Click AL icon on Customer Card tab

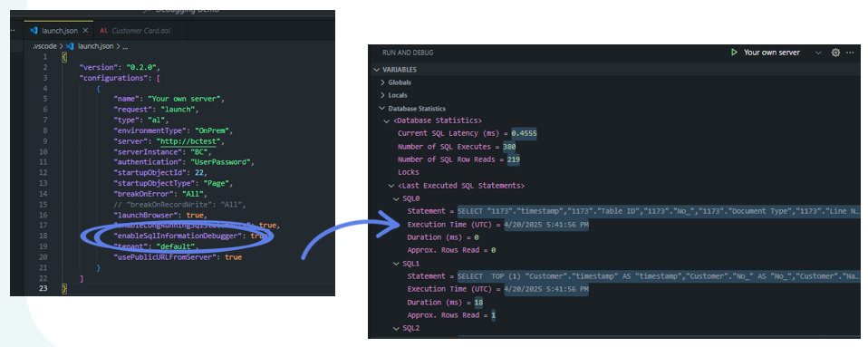(103, 31)
